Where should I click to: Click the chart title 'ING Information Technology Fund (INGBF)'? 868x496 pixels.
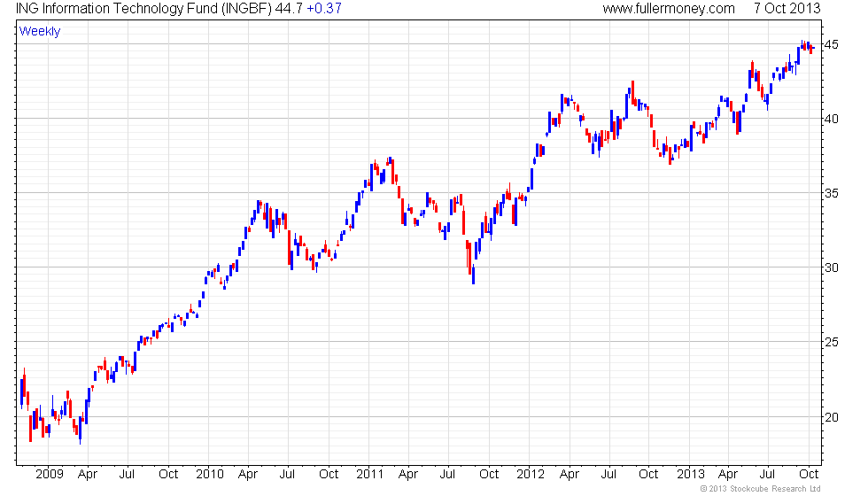click(x=143, y=9)
